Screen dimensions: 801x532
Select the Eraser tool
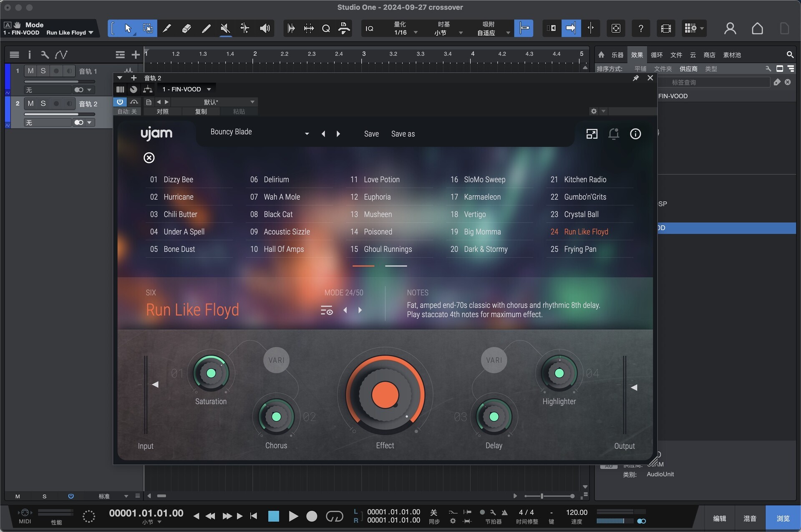[x=186, y=28]
